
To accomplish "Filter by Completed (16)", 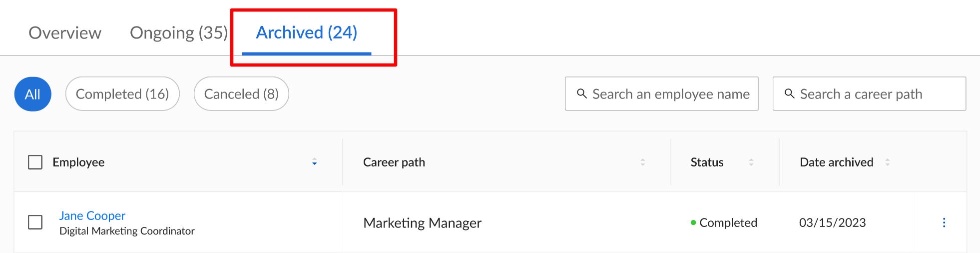I will point(122,94).
